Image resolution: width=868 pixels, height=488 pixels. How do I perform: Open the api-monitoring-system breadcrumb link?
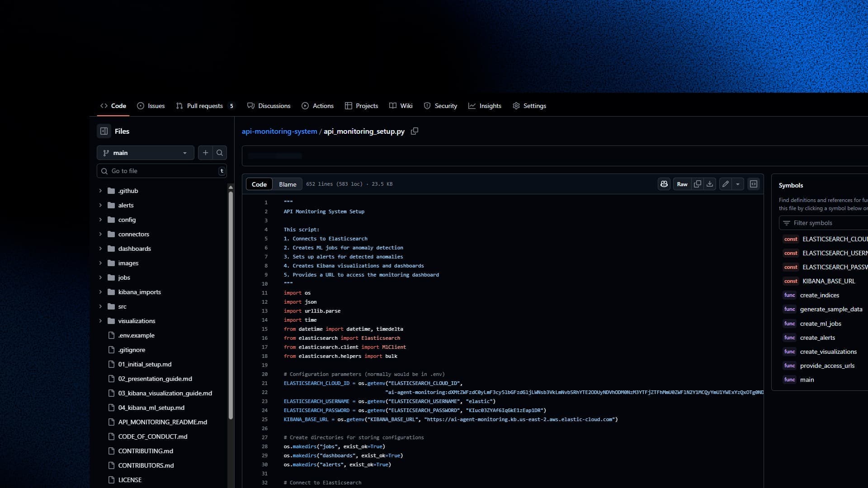[x=279, y=131]
